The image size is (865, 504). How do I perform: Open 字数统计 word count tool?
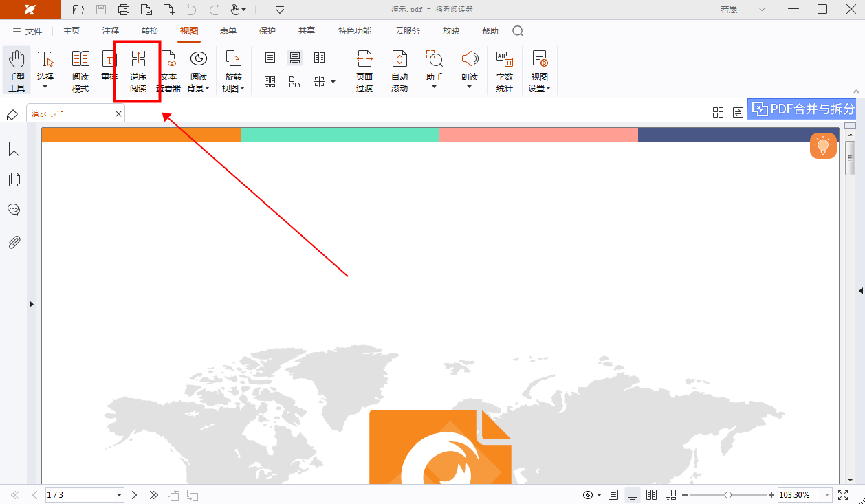click(504, 71)
